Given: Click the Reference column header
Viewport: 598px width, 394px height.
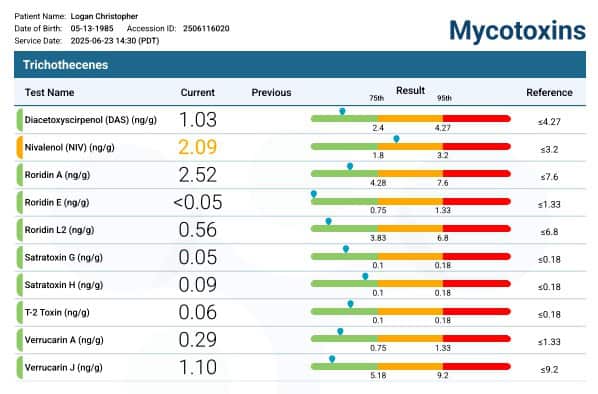Looking at the screenshot, I should tap(549, 92).
